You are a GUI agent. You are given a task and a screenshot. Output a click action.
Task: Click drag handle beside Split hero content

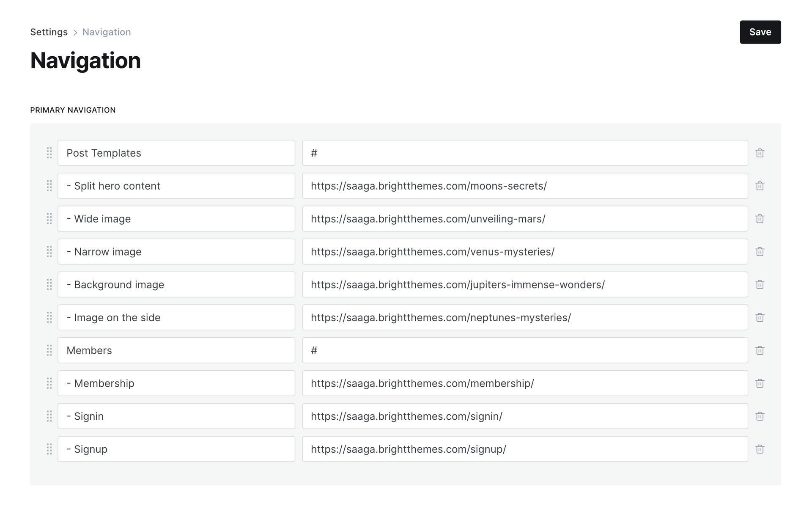(49, 186)
